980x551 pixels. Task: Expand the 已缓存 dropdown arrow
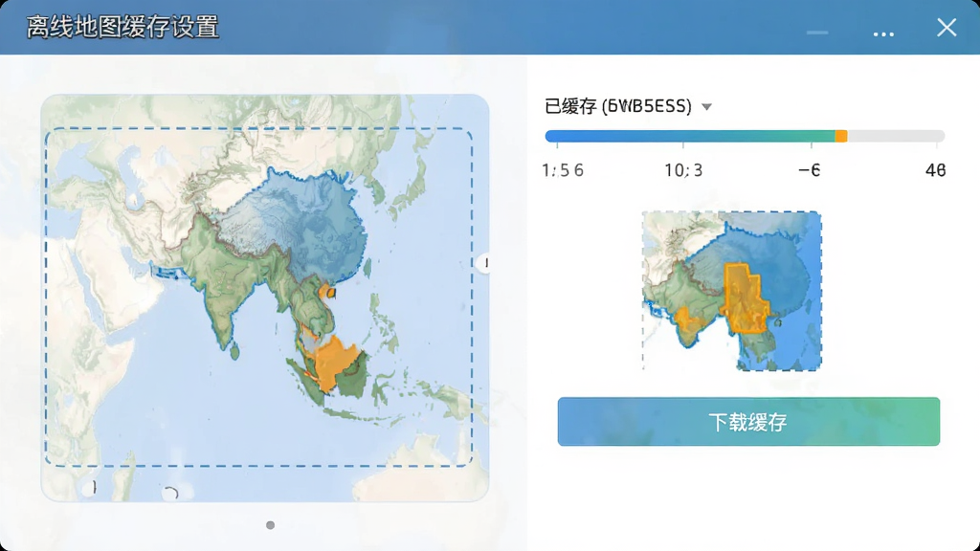(706, 107)
